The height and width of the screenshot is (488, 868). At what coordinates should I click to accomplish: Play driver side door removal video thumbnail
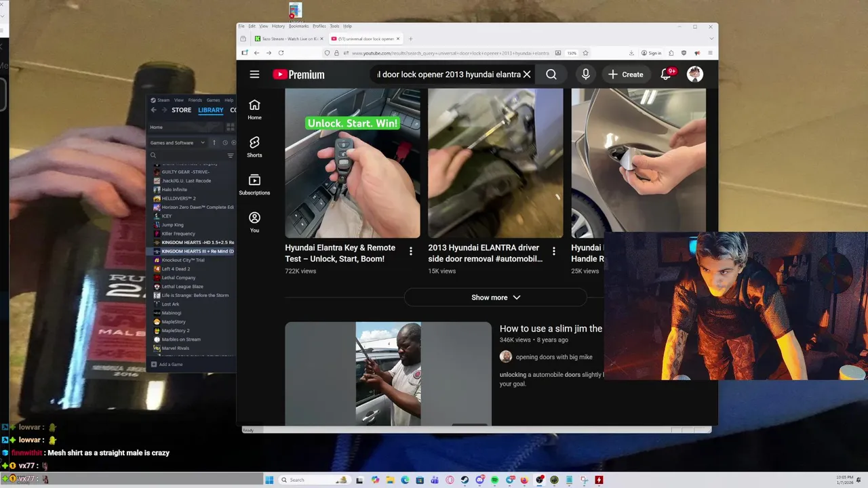coord(496,163)
